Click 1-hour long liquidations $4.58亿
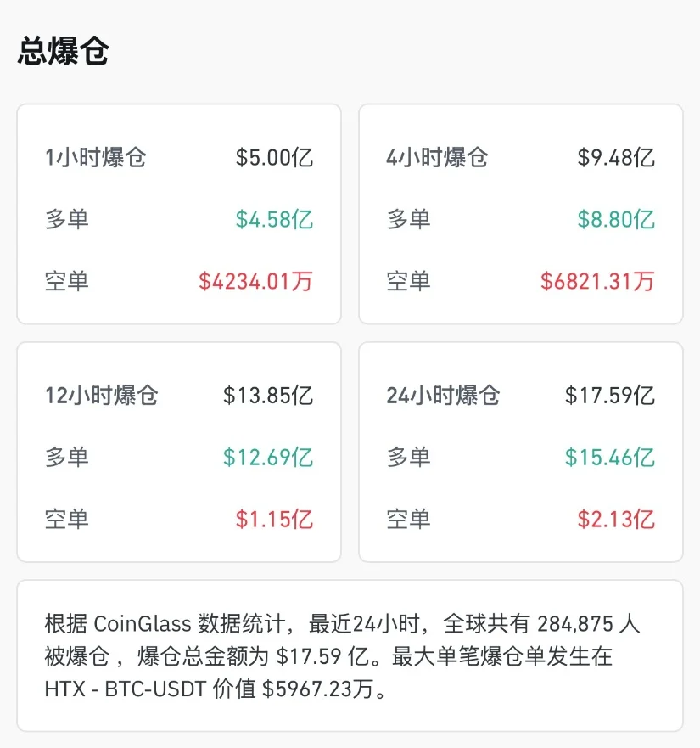700x748 pixels. 274,219
